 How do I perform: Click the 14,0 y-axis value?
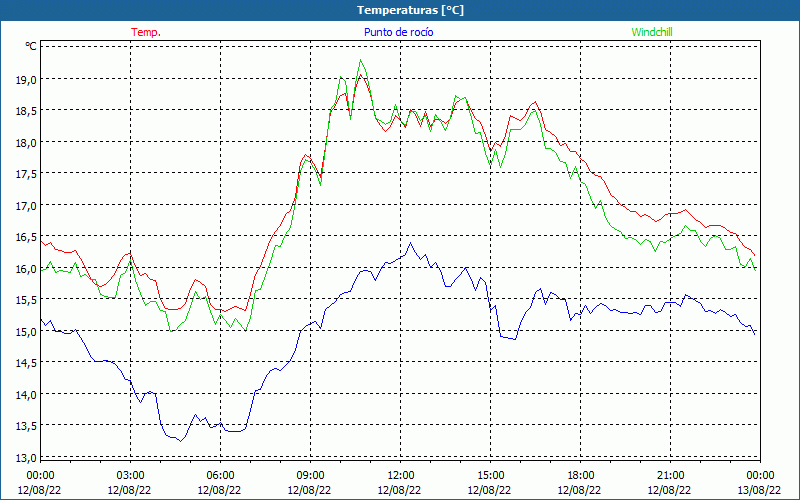(x=28, y=395)
